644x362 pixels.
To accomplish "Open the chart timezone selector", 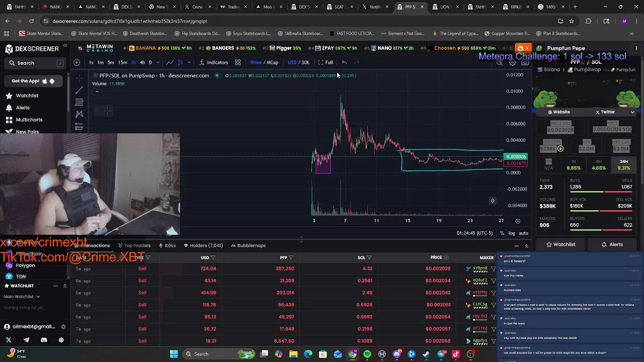I will [x=474, y=233].
